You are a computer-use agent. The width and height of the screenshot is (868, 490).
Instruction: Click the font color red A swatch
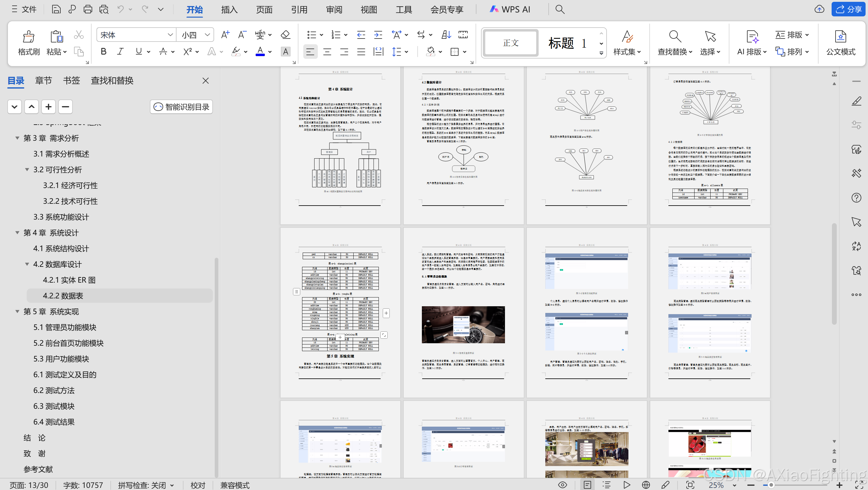coord(260,52)
